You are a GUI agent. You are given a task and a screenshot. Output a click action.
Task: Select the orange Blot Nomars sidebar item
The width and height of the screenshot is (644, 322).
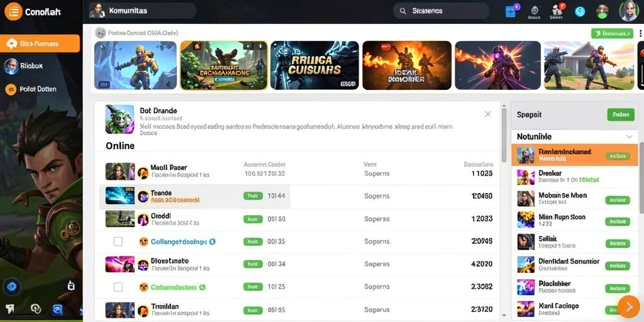(x=40, y=43)
